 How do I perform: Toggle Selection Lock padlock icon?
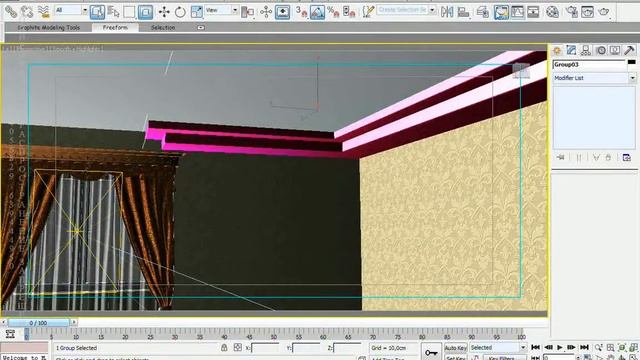click(x=224, y=348)
